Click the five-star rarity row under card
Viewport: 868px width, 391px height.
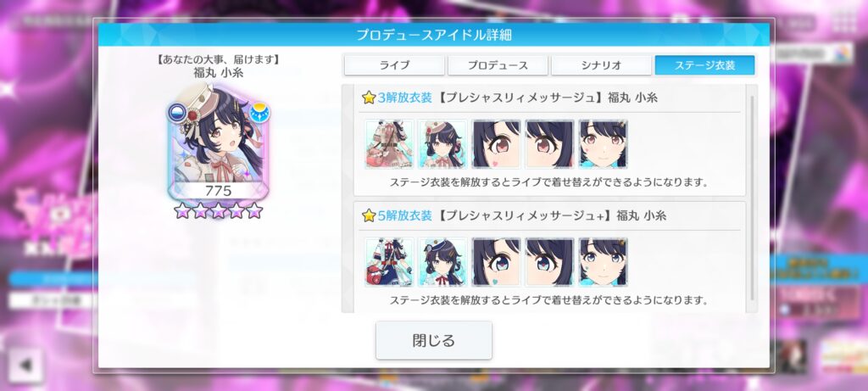pos(218,210)
